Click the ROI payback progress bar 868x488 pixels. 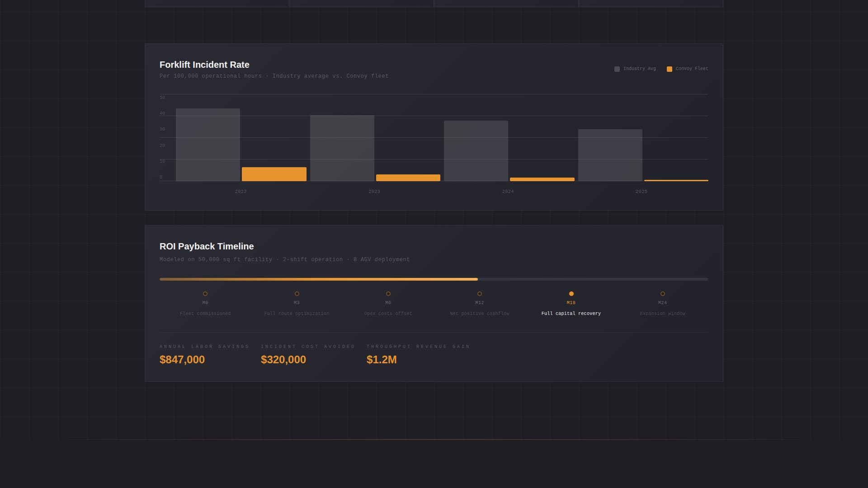pos(434,279)
